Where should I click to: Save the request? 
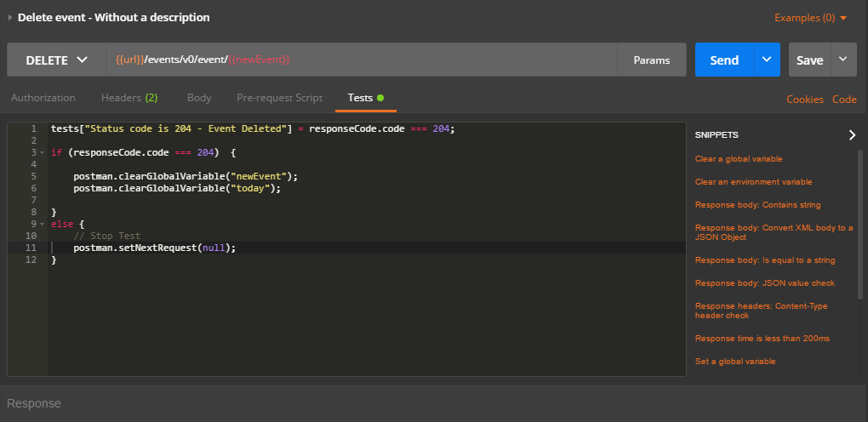coord(809,60)
